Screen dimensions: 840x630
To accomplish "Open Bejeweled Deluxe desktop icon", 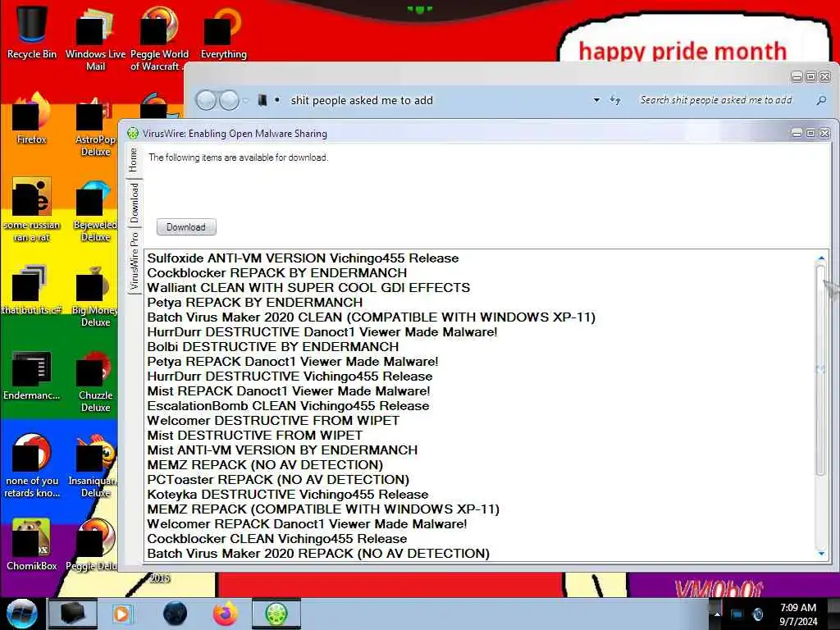I will (95, 211).
